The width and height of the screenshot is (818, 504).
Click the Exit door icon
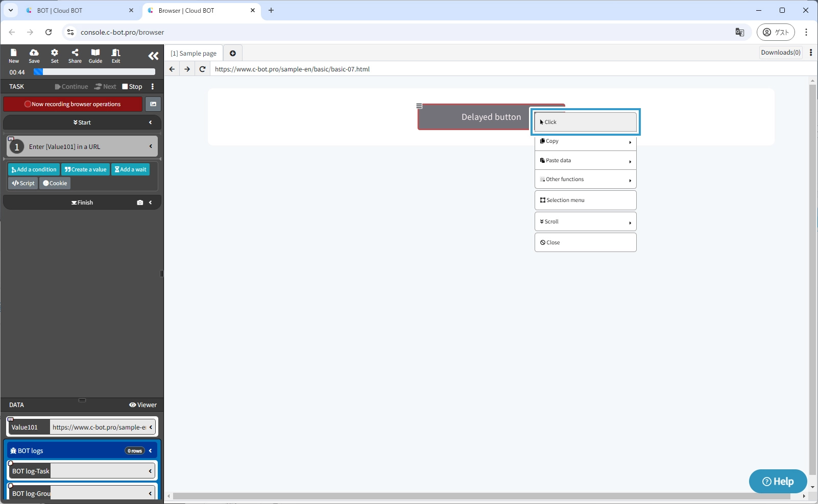tap(116, 56)
